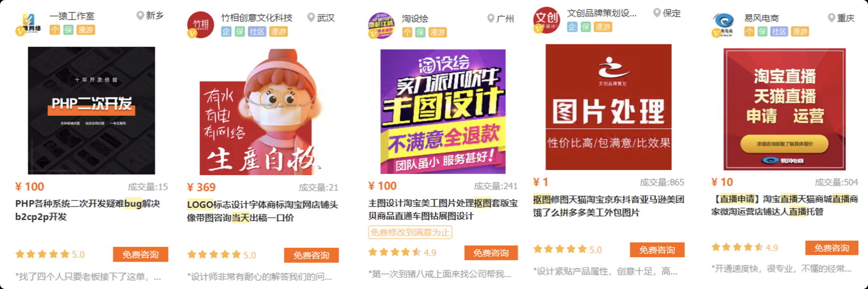This screenshot has width=868, height=289.
Task: Click the location pin icon beside 武汉
Action: pos(311,17)
